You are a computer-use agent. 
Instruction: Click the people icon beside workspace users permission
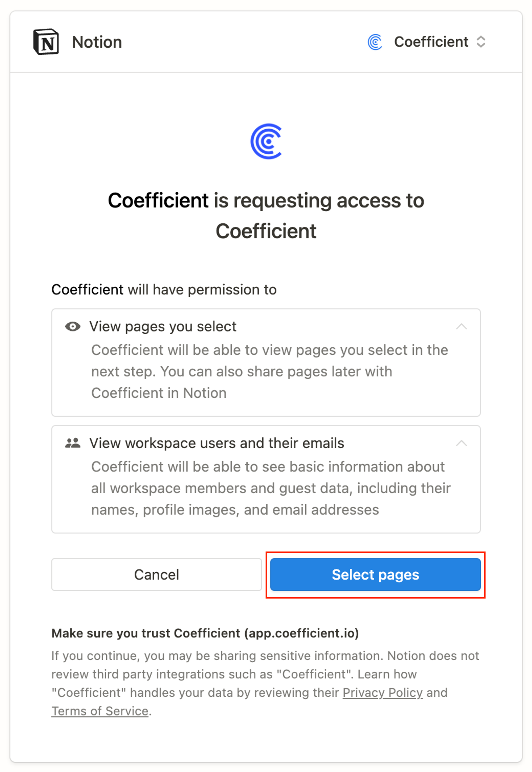(73, 442)
